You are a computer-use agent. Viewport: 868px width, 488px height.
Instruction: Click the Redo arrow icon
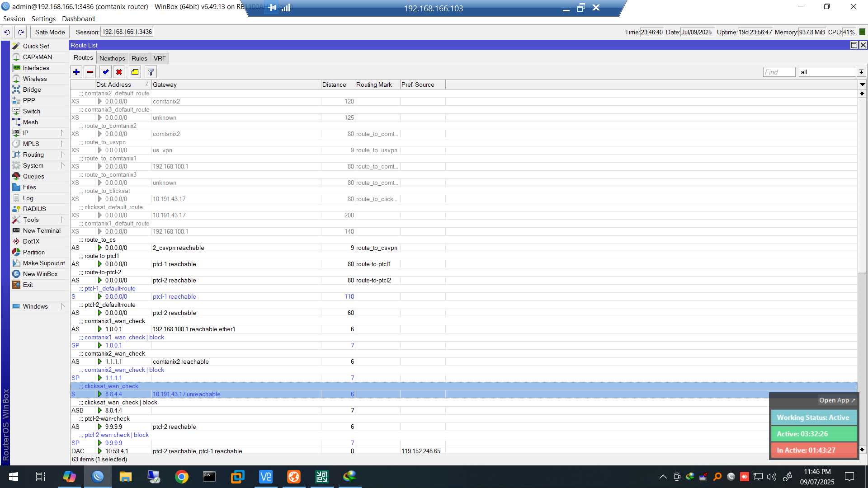(x=21, y=32)
